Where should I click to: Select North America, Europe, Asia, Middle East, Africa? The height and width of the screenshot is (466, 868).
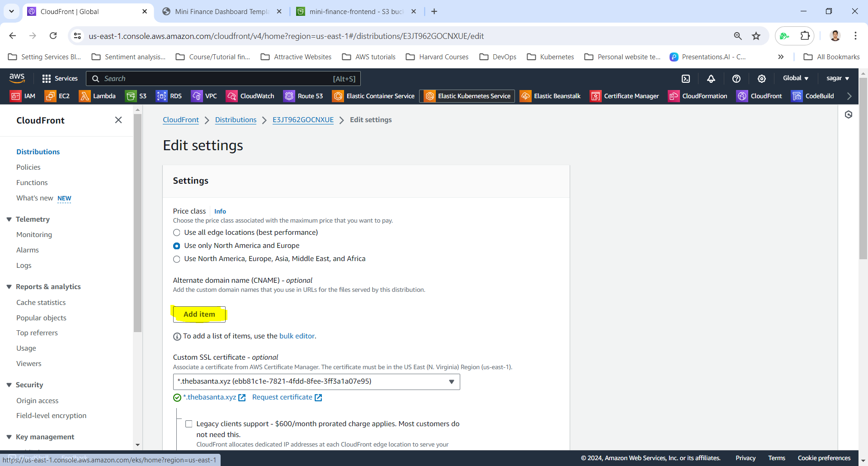(x=177, y=259)
